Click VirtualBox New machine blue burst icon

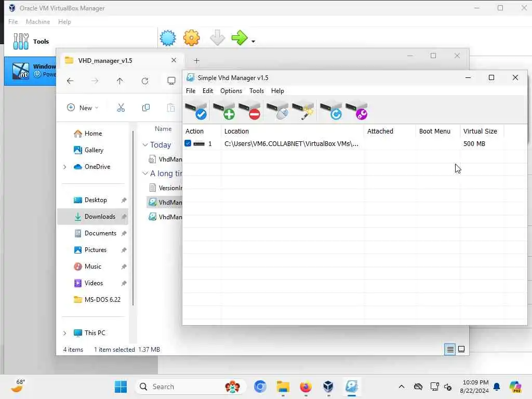coord(168,37)
